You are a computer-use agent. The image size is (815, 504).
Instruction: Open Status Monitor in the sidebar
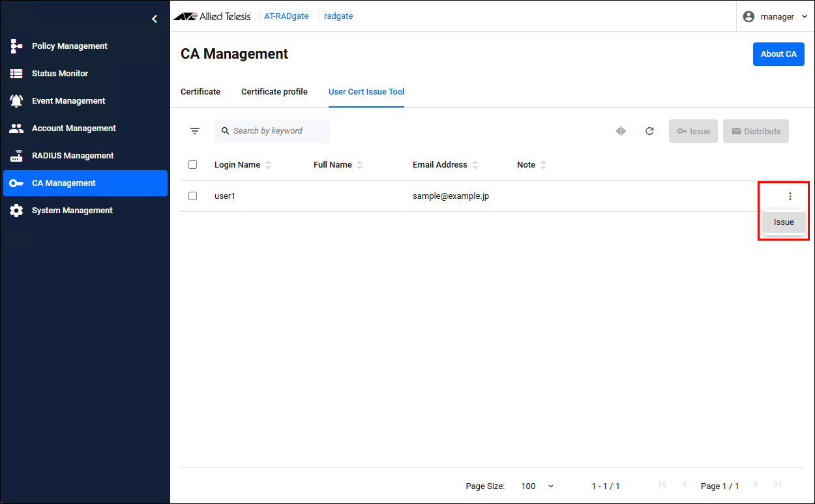pos(85,74)
